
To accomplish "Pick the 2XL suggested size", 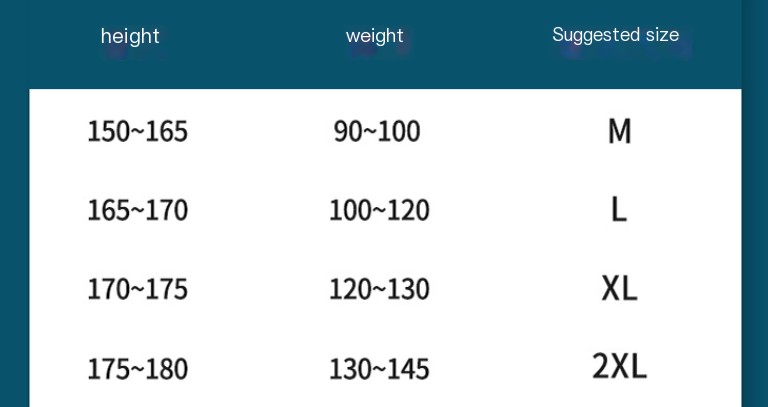I will tap(619, 366).
